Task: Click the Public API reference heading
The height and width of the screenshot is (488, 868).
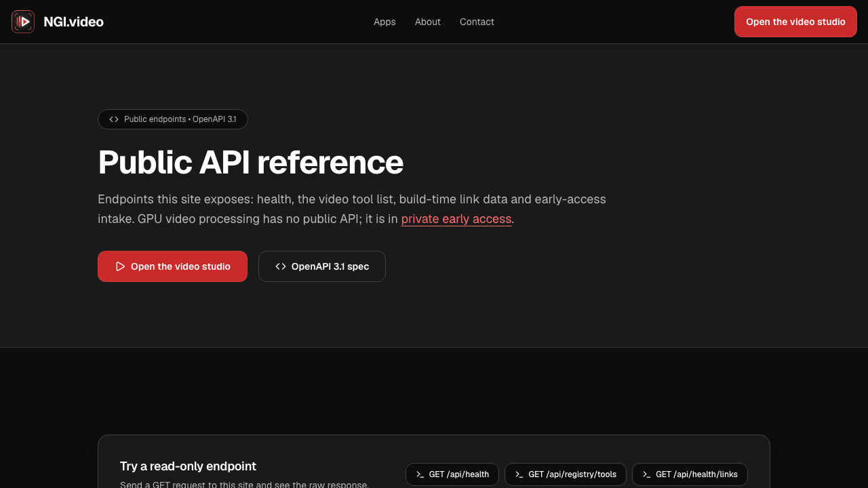Action: coord(251,162)
